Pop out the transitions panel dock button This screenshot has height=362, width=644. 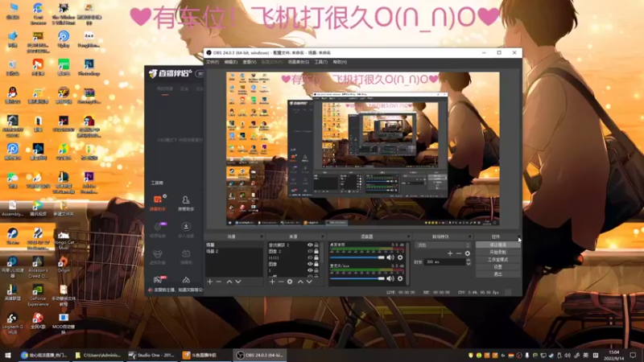tap(469, 237)
